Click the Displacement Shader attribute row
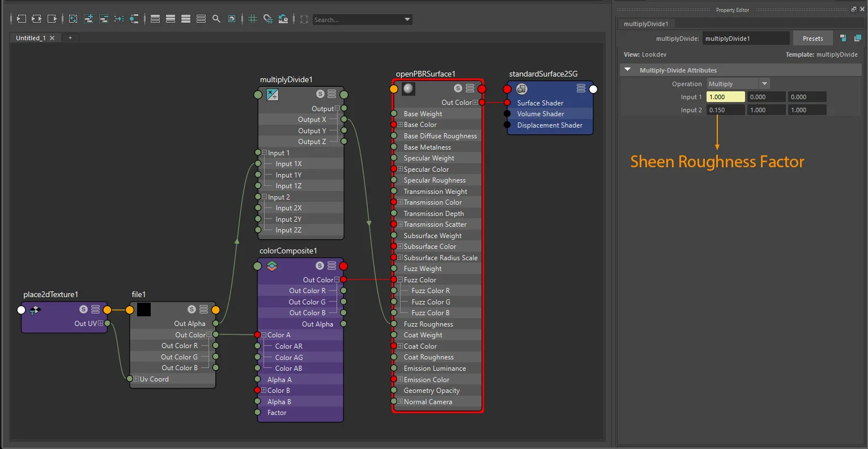The image size is (868, 449). [x=550, y=125]
